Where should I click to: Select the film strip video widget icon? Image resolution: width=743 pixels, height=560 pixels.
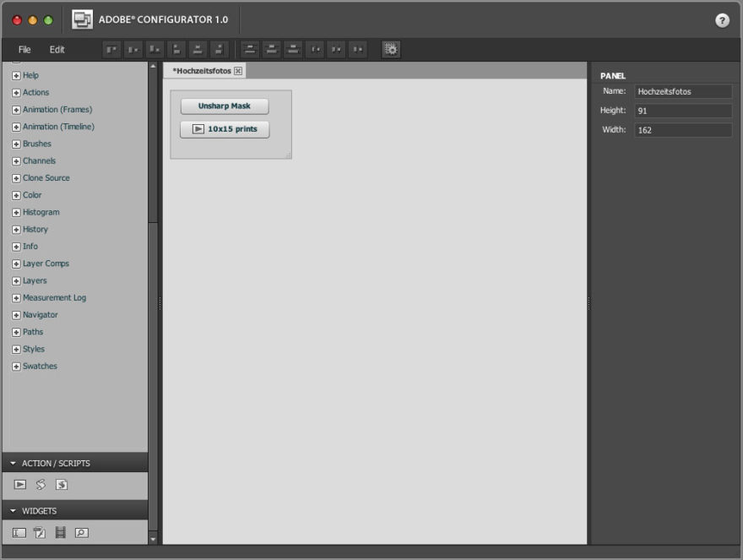[60, 532]
